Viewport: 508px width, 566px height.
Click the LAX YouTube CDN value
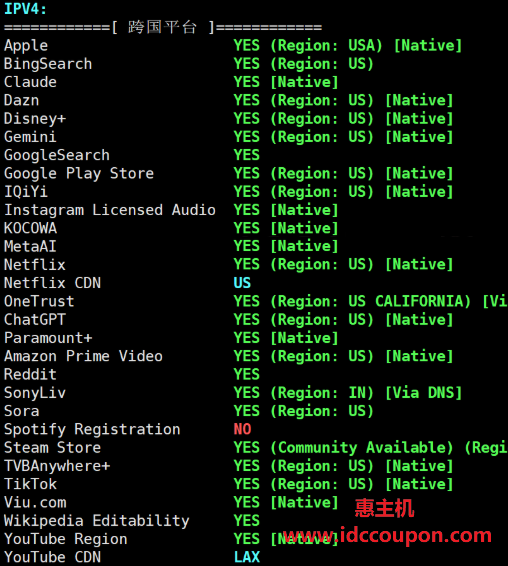coord(247,557)
